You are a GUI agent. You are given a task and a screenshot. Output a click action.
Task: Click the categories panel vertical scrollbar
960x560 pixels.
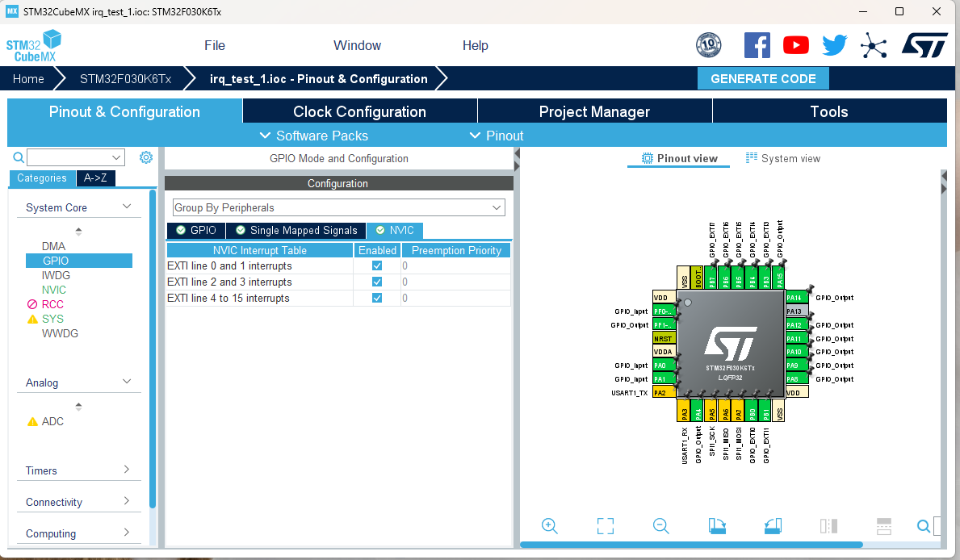(x=153, y=349)
